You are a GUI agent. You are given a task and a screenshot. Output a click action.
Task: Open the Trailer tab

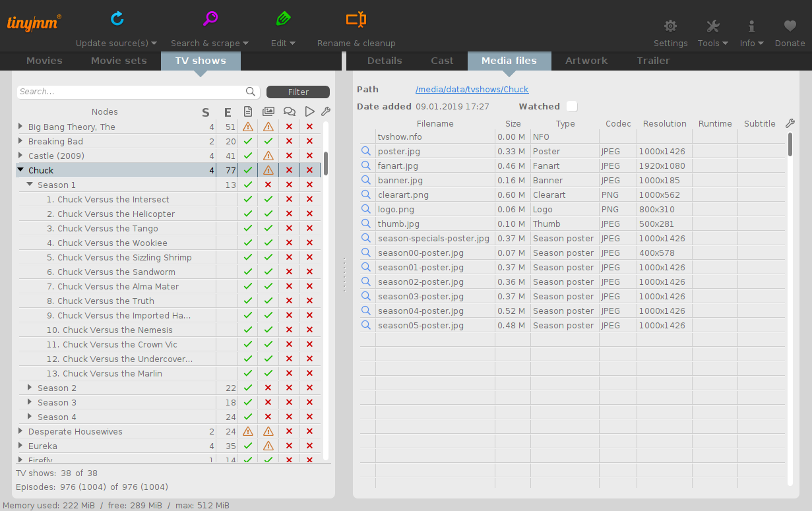pyautogui.click(x=653, y=61)
